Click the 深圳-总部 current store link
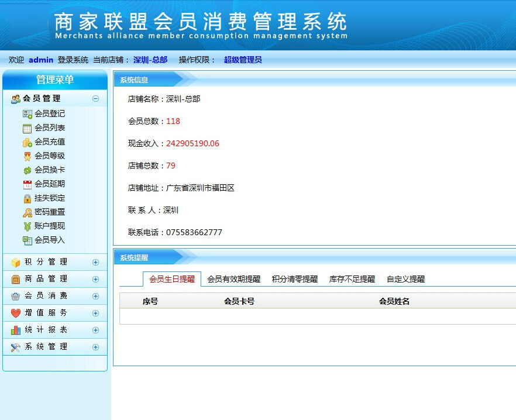The image size is (516, 420). [150, 60]
